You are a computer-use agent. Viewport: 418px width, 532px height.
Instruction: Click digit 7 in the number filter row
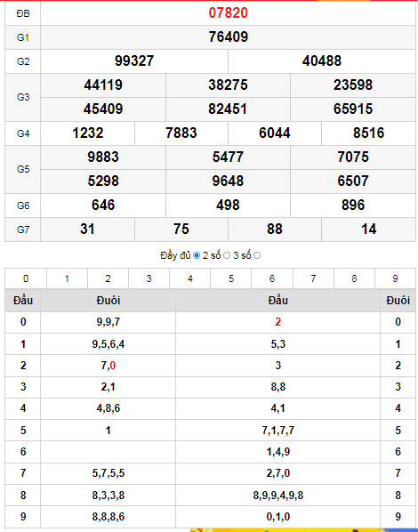click(x=313, y=278)
